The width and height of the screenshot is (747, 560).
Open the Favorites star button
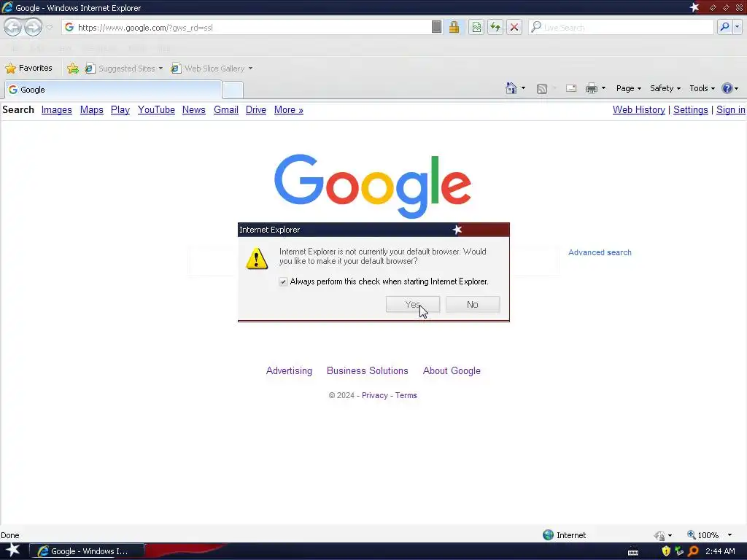tap(28, 68)
